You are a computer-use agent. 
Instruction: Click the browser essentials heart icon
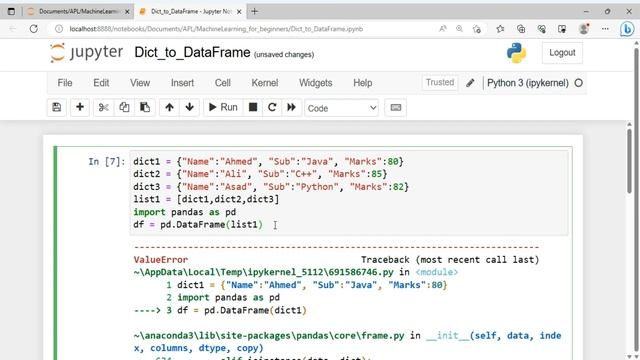point(542,29)
